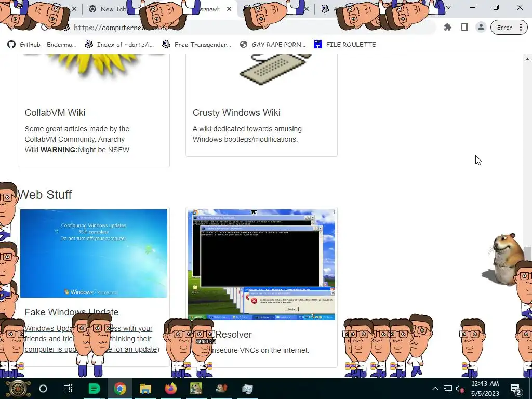Open the Index of ~dartz bookmark
The width and height of the screenshot is (532, 399).
coord(119,45)
